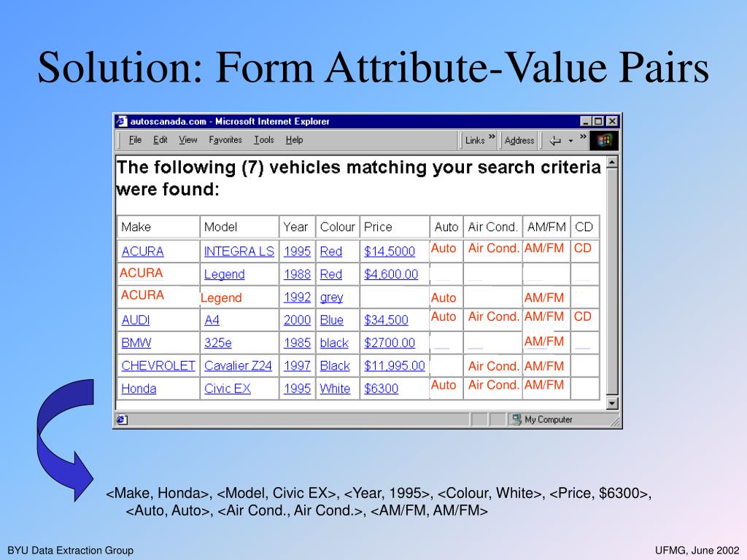Image resolution: width=747 pixels, height=560 pixels.
Task: Open the Help menu
Action: point(294,140)
